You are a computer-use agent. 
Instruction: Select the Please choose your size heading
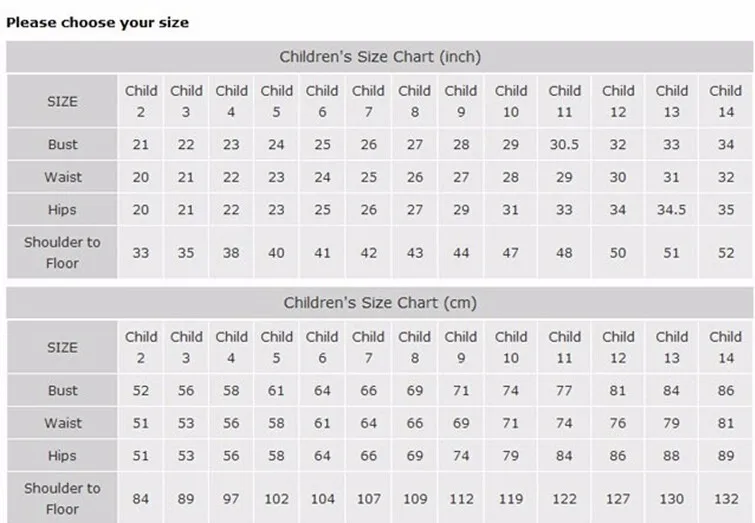tap(97, 23)
